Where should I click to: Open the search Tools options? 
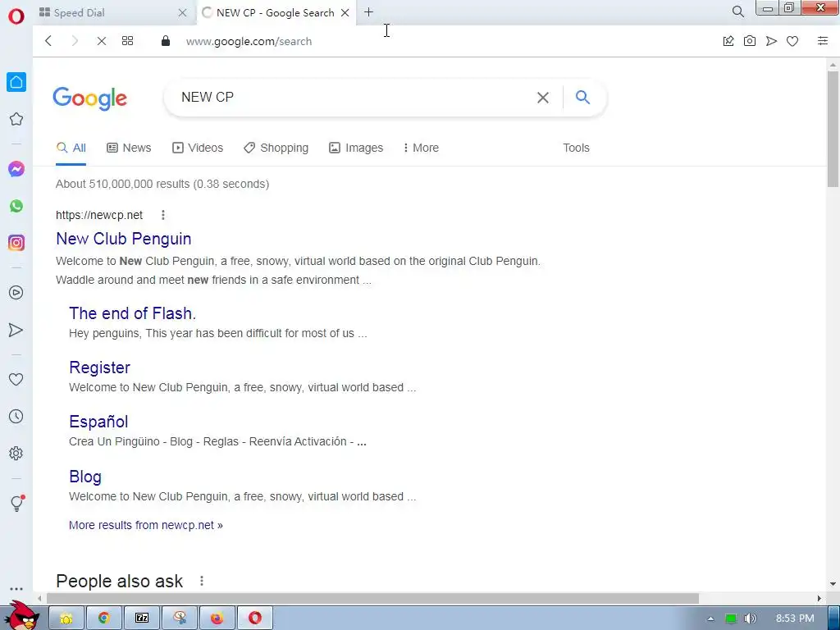click(x=576, y=148)
